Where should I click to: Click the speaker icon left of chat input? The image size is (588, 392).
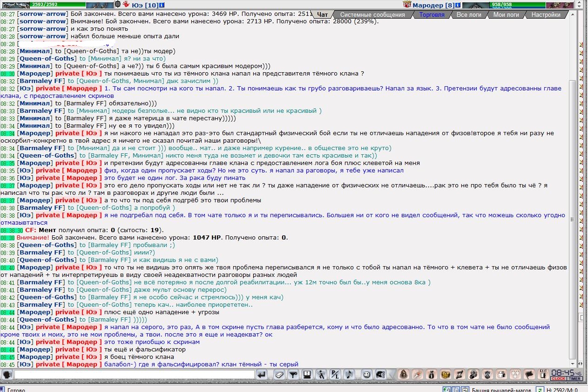point(7,375)
